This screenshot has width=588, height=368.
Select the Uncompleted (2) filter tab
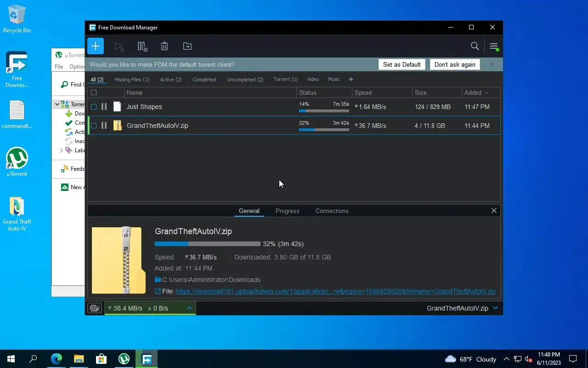(x=245, y=80)
